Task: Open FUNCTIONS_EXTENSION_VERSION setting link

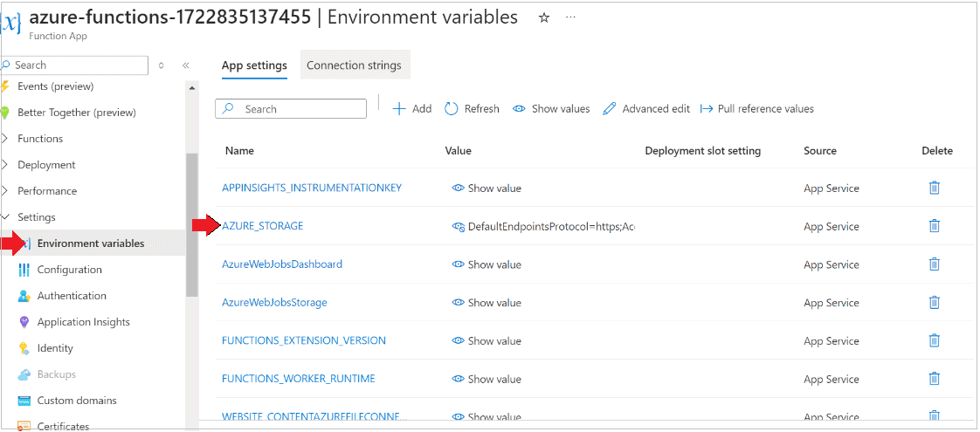Action: (304, 341)
